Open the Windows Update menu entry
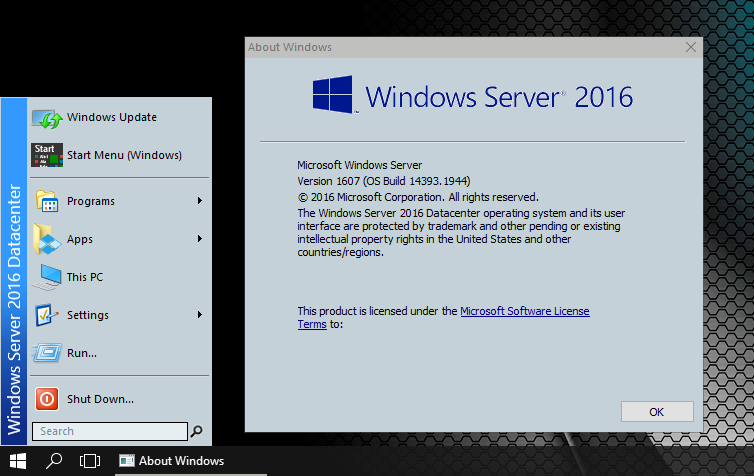 click(112, 117)
